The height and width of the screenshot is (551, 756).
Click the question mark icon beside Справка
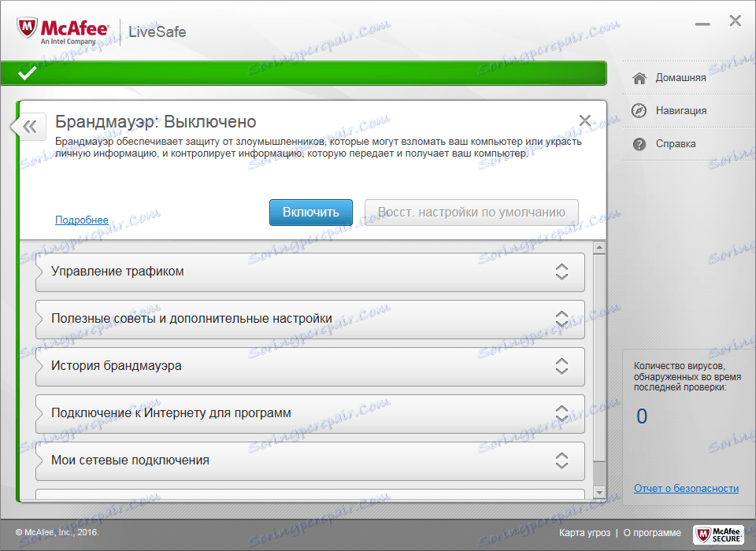tap(639, 144)
